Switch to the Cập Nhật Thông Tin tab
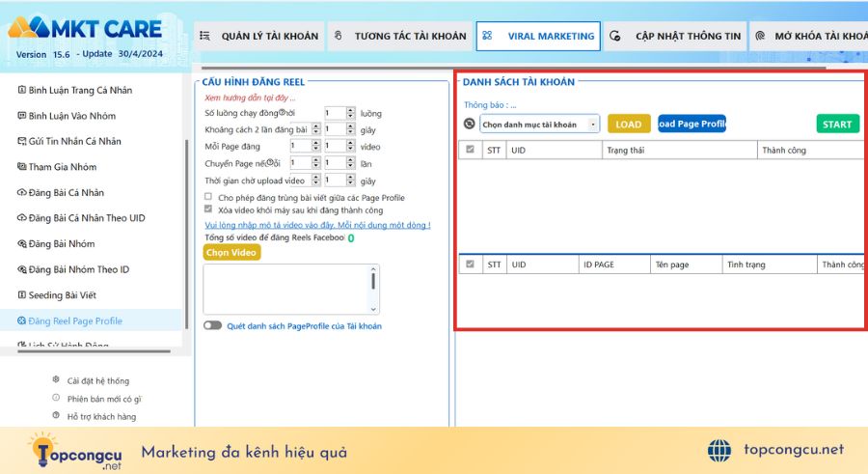The width and height of the screenshot is (868, 474). coord(675,36)
